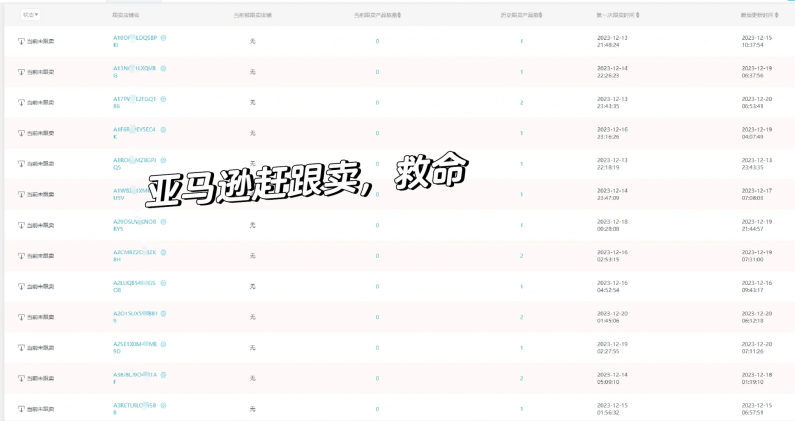Open store link starting with A1F6R

[x=134, y=133]
